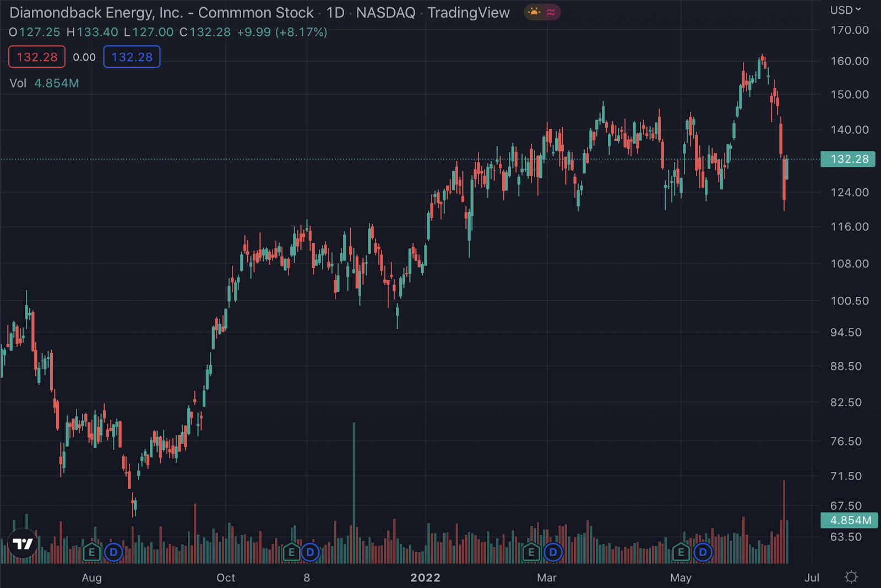Click the 2022 time axis label
The height and width of the screenshot is (588, 881).
click(x=426, y=578)
